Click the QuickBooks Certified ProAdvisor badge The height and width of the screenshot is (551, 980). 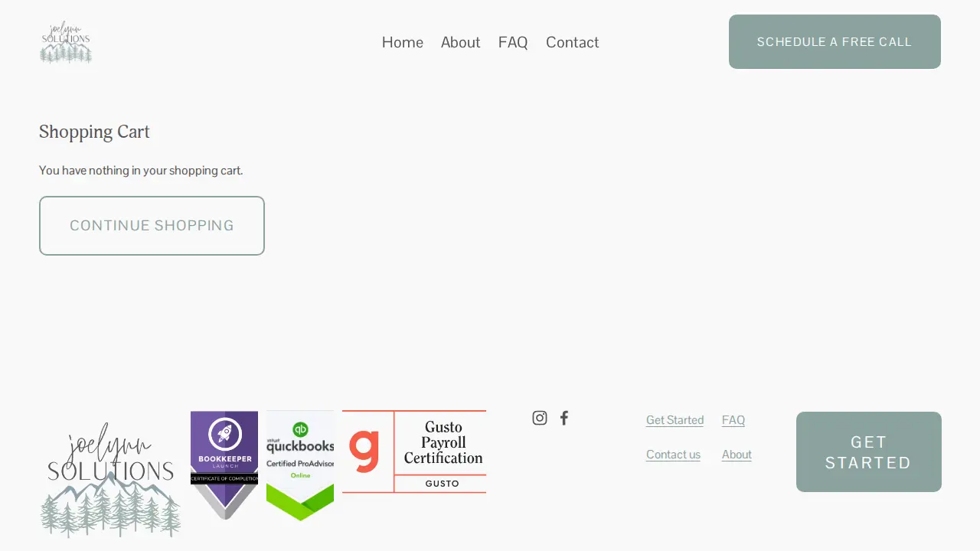point(300,465)
